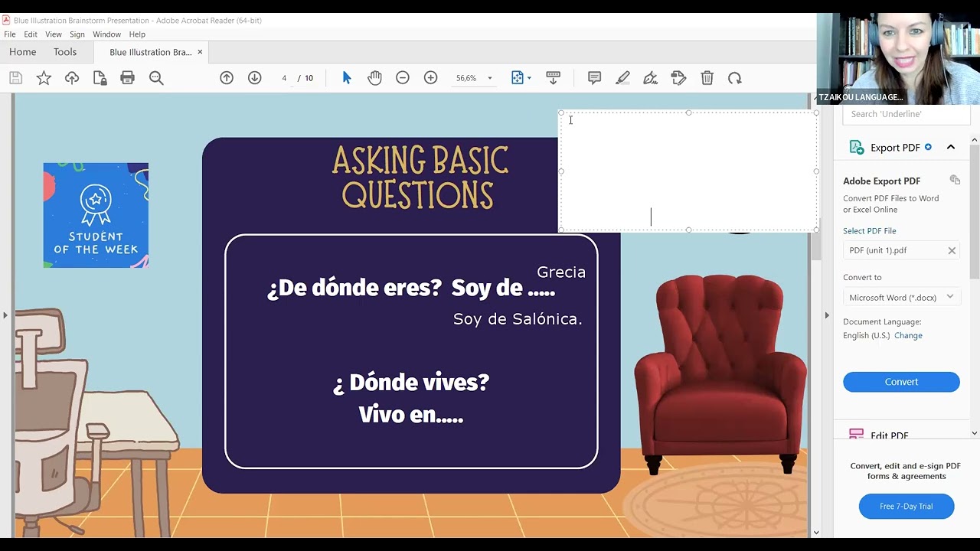Image resolution: width=980 pixels, height=551 pixels.
Task: Click the Change document language link
Action: pos(908,335)
